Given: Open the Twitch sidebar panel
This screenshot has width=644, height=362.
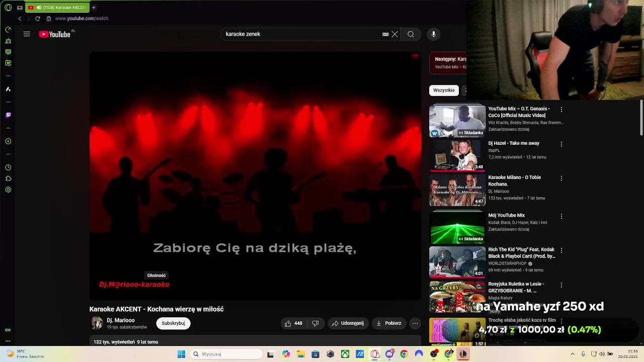Looking at the screenshot, I should (x=8, y=115).
